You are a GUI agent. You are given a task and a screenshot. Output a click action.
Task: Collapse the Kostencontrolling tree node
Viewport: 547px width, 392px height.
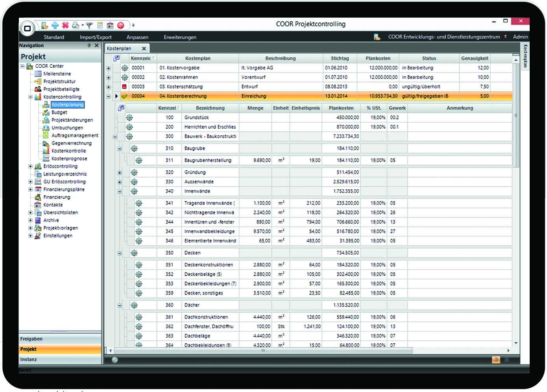30,97
